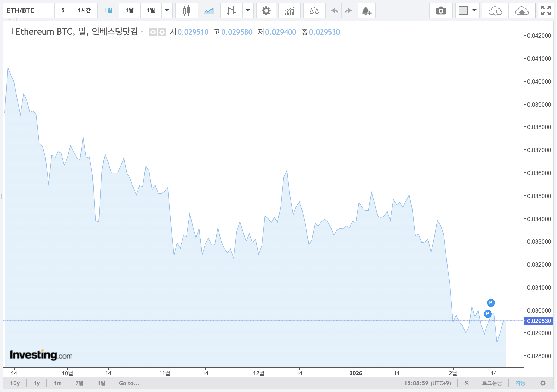Click the Go to... date button
The width and height of the screenshot is (557, 392).
(x=129, y=383)
